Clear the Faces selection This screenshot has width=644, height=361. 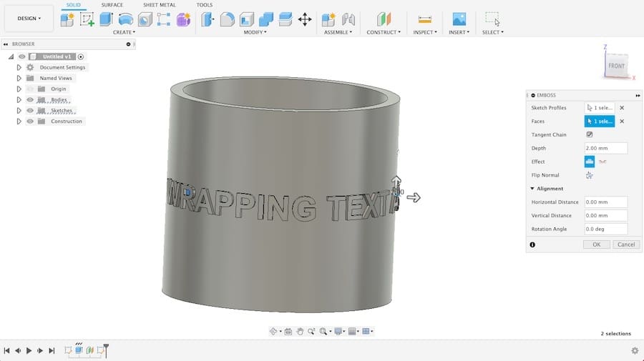tap(622, 122)
